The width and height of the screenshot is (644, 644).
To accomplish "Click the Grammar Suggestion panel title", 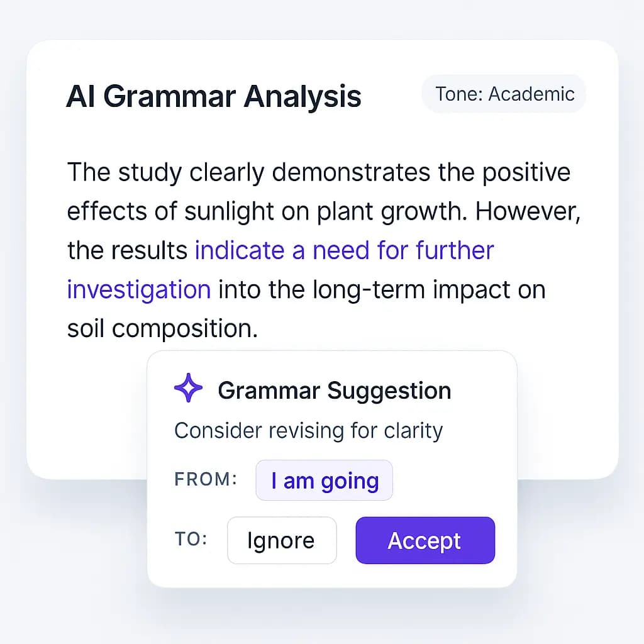I will (x=334, y=390).
